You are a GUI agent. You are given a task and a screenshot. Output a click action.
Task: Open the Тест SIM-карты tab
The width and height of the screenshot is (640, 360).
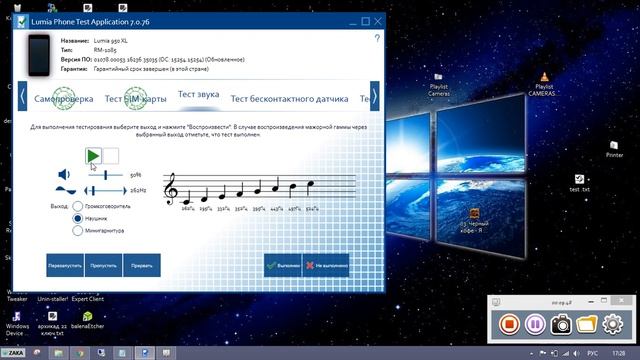tap(136, 99)
